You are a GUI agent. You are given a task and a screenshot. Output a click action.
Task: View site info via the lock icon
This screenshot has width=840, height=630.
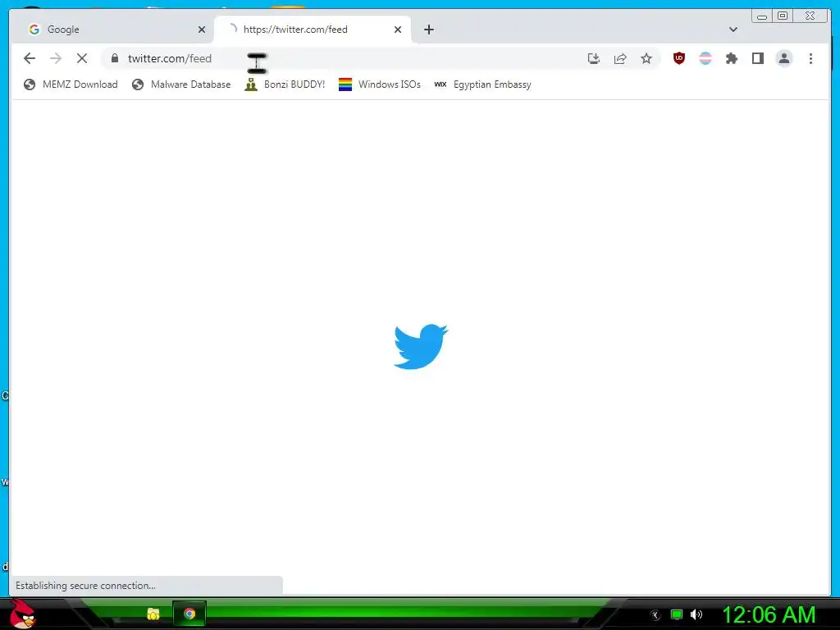coord(115,58)
